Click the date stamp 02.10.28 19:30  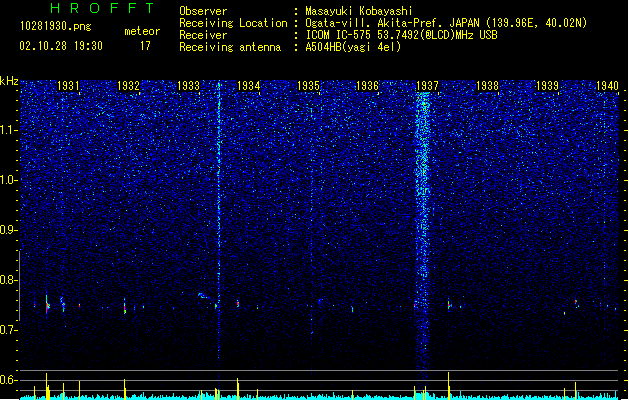pyautogui.click(x=61, y=46)
